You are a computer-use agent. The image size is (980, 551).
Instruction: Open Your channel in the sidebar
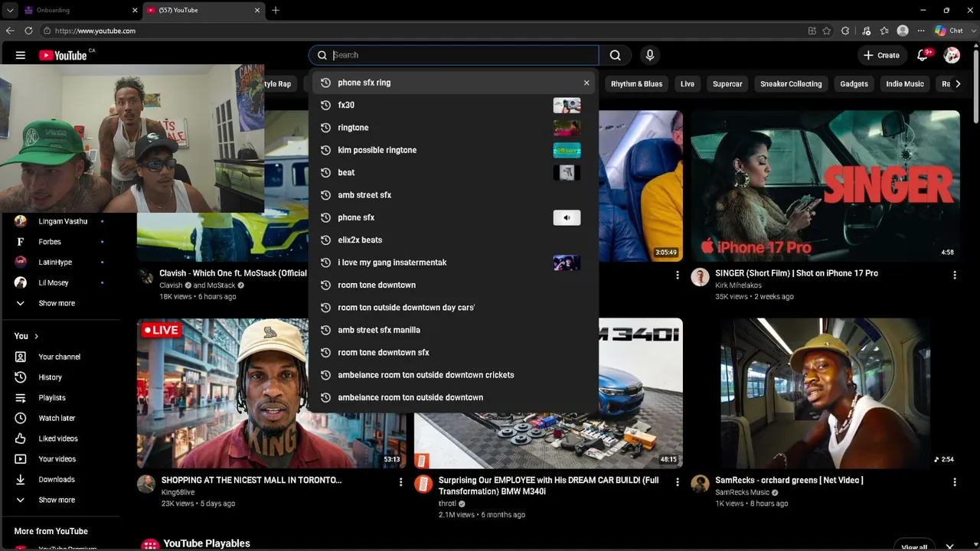pos(60,357)
